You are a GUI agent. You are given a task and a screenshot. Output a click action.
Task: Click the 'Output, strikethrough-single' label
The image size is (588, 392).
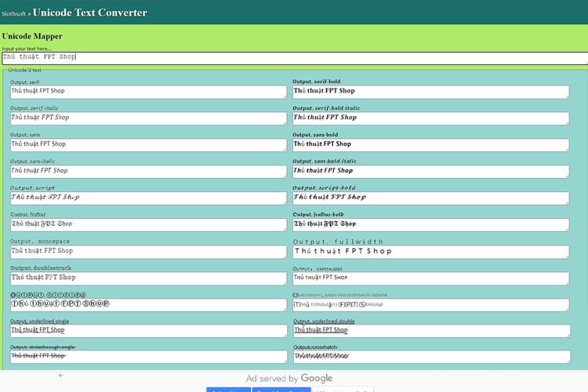pyautogui.click(x=43, y=347)
